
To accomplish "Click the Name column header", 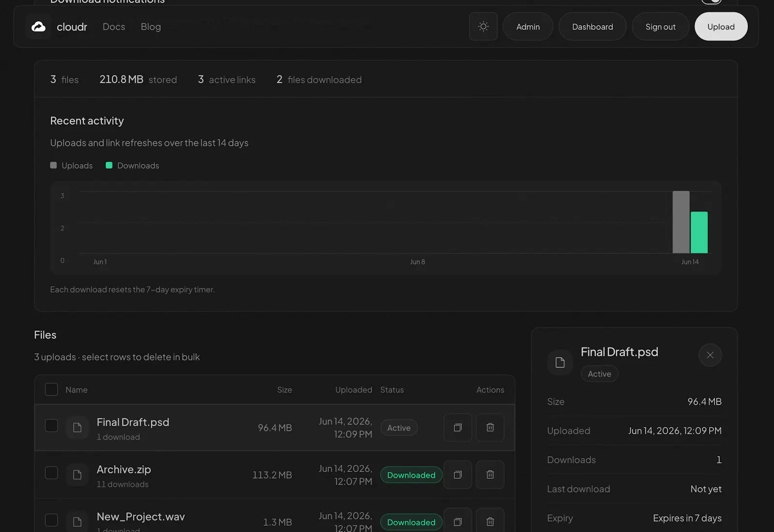I will coord(76,390).
